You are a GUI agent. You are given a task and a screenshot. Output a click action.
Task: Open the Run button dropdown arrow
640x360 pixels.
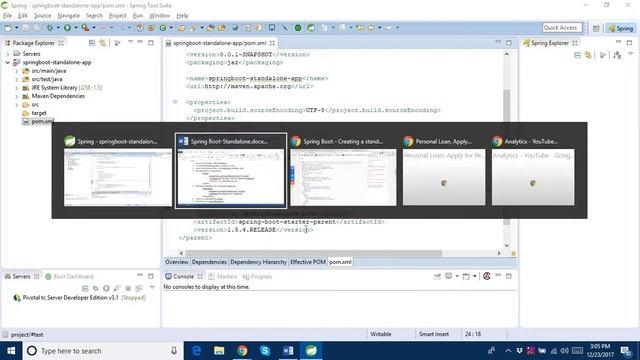[76, 28]
